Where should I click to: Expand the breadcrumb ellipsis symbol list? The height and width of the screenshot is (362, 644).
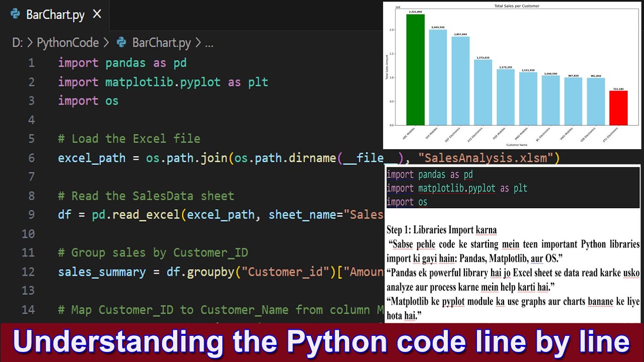209,44
